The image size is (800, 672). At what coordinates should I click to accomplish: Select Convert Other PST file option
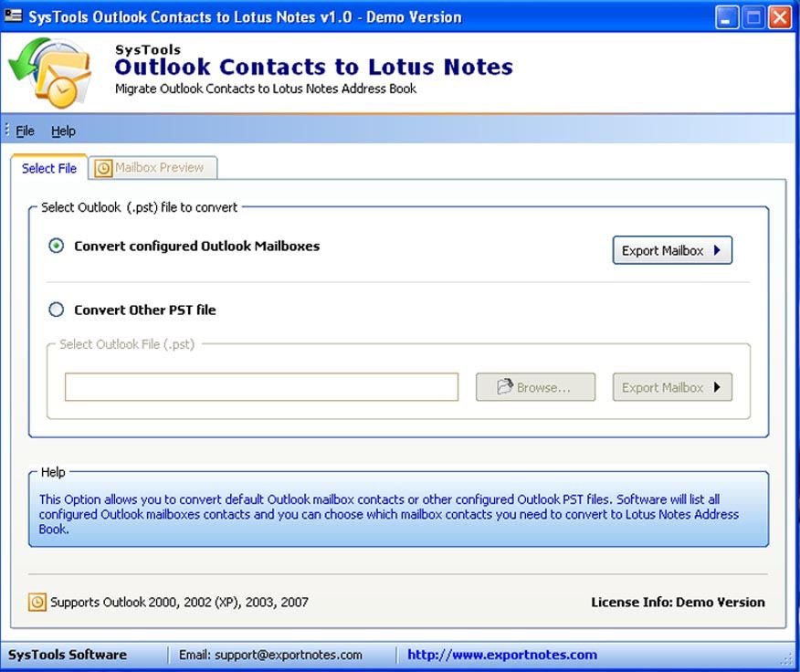pyautogui.click(x=57, y=310)
